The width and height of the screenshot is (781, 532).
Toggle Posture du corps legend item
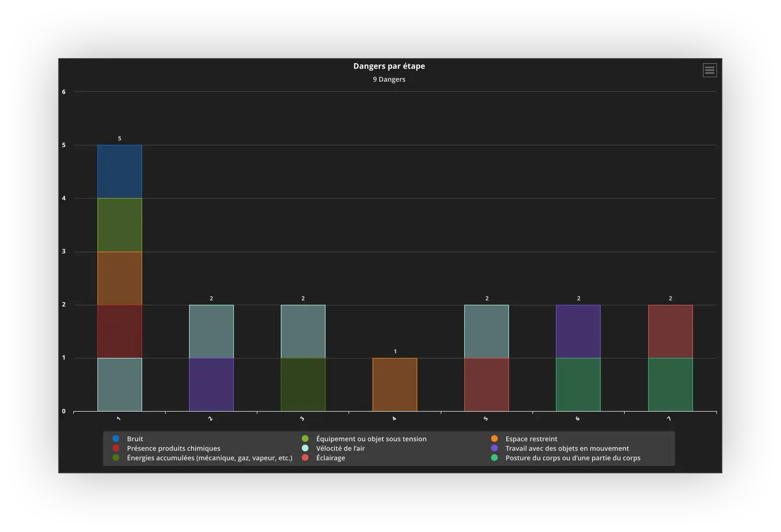click(565, 458)
